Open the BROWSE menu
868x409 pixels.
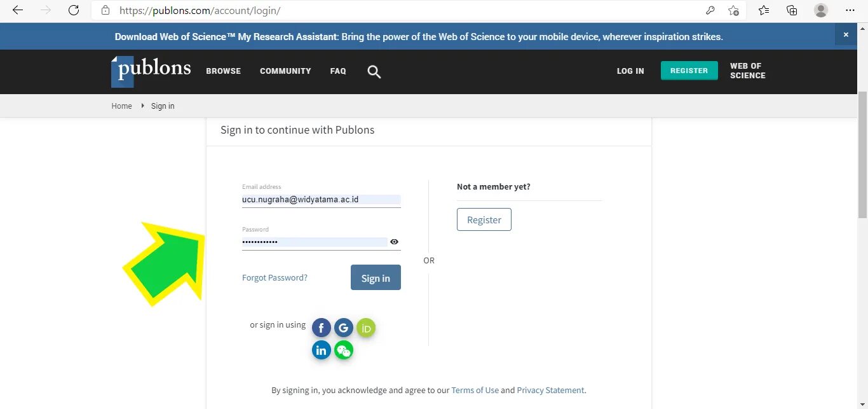coord(224,71)
